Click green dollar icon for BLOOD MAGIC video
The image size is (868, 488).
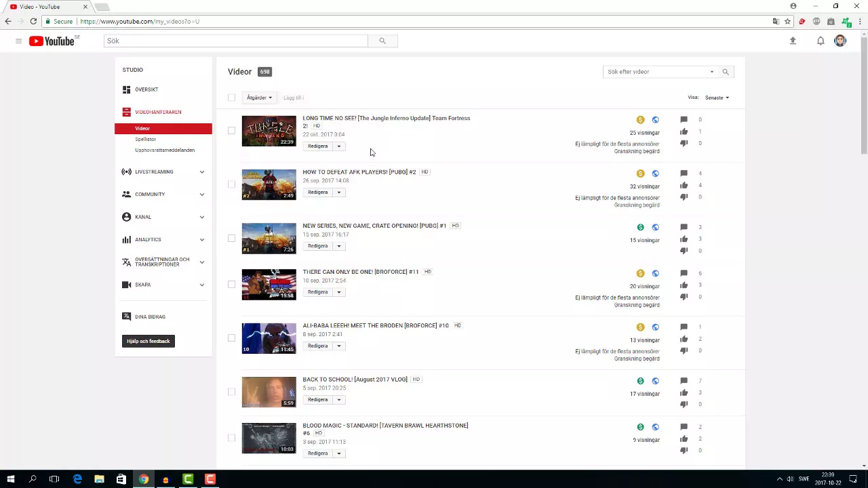640,428
